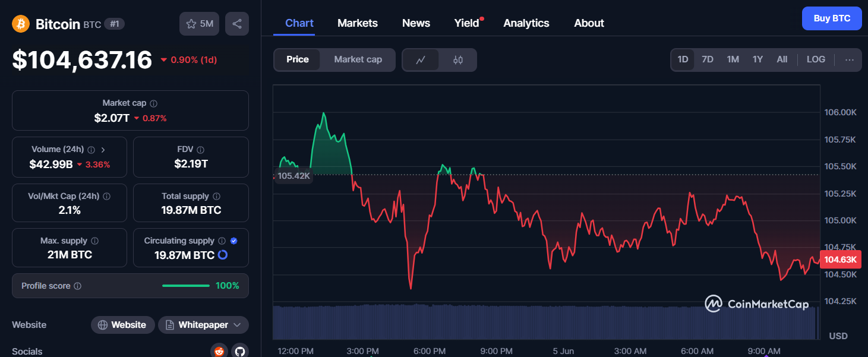
Task: Click the 0.87% market cap change
Action: coord(150,118)
